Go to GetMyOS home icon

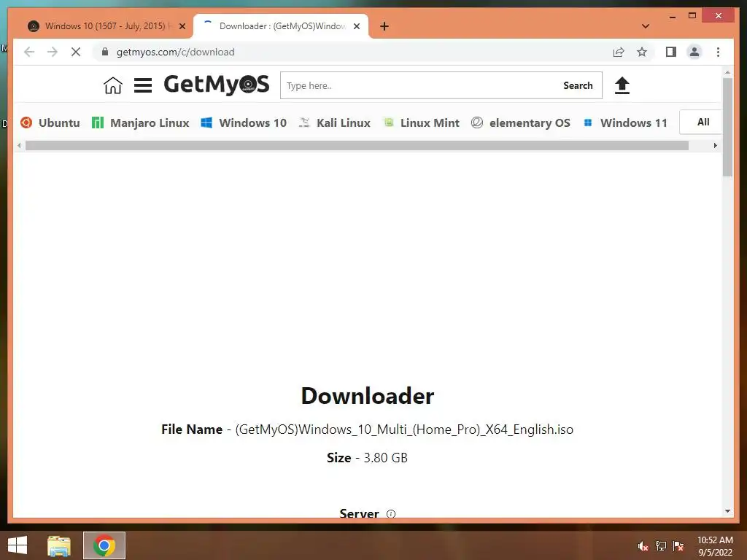[113, 85]
